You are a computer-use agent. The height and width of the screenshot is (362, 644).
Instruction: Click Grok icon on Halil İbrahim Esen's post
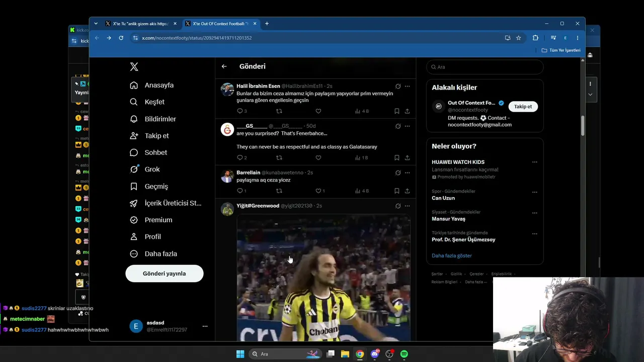(398, 86)
